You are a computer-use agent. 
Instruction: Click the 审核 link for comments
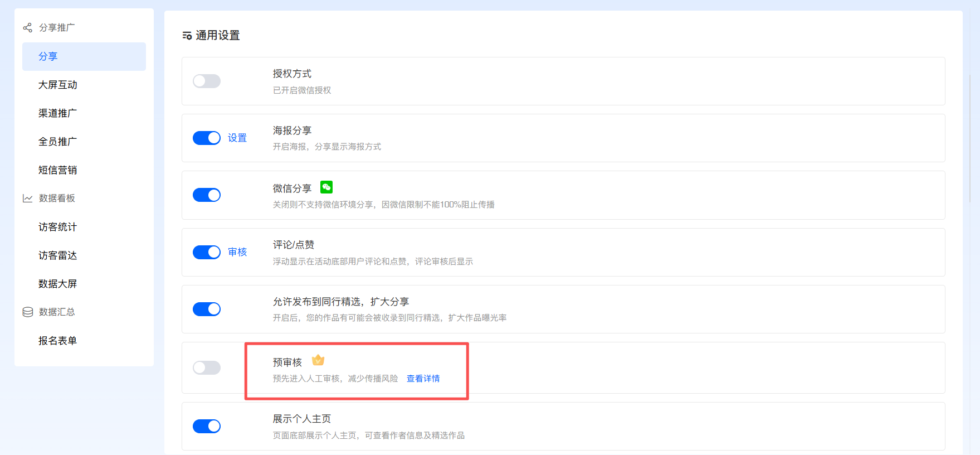tap(237, 252)
